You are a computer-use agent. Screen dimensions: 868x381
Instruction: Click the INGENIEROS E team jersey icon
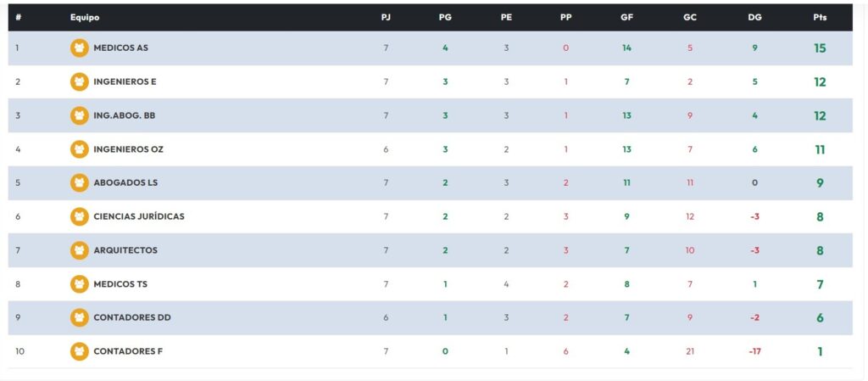coord(79,82)
